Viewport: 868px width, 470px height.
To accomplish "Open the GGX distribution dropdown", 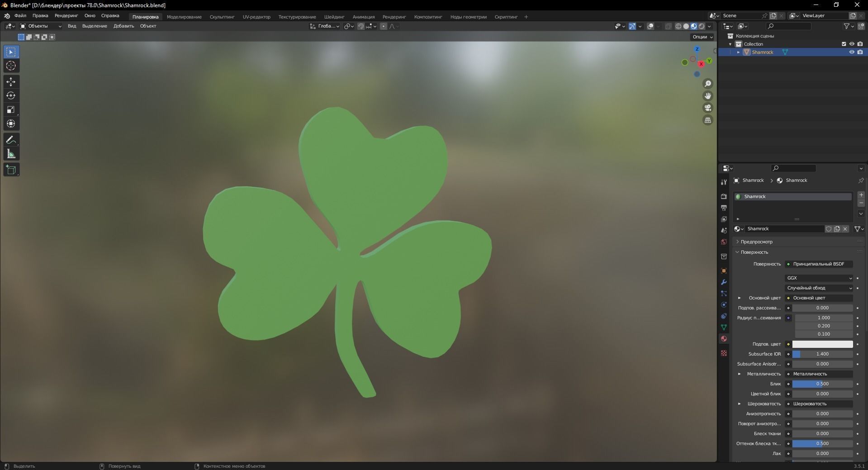I will (819, 278).
